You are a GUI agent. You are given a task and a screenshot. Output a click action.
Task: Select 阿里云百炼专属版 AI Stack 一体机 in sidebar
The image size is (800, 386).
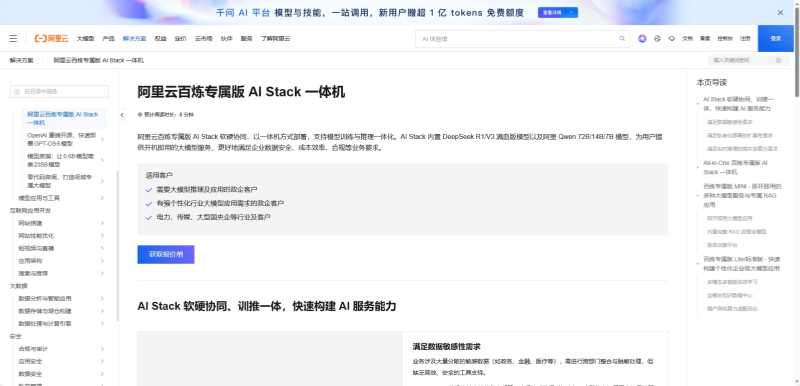point(62,119)
